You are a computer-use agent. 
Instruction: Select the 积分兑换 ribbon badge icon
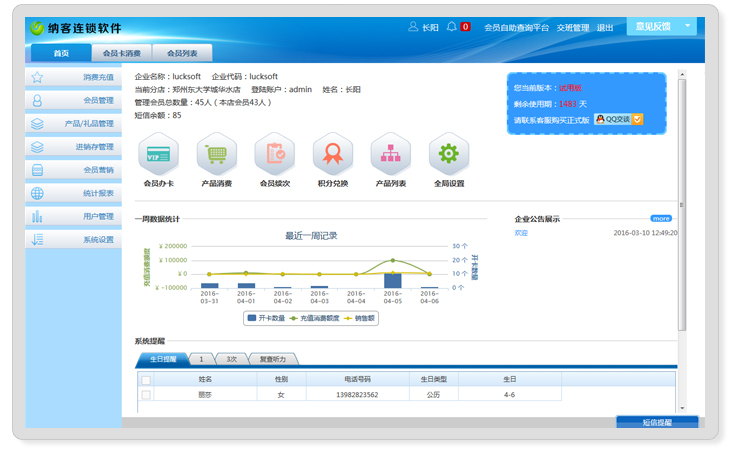(x=332, y=155)
